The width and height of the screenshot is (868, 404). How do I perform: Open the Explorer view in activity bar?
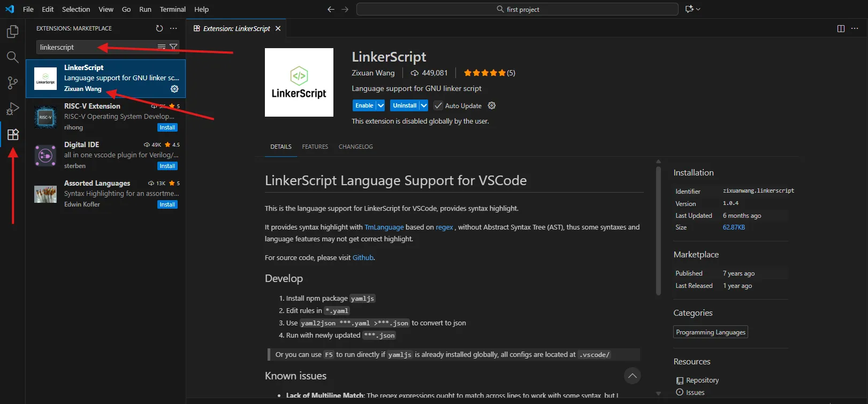(x=12, y=32)
